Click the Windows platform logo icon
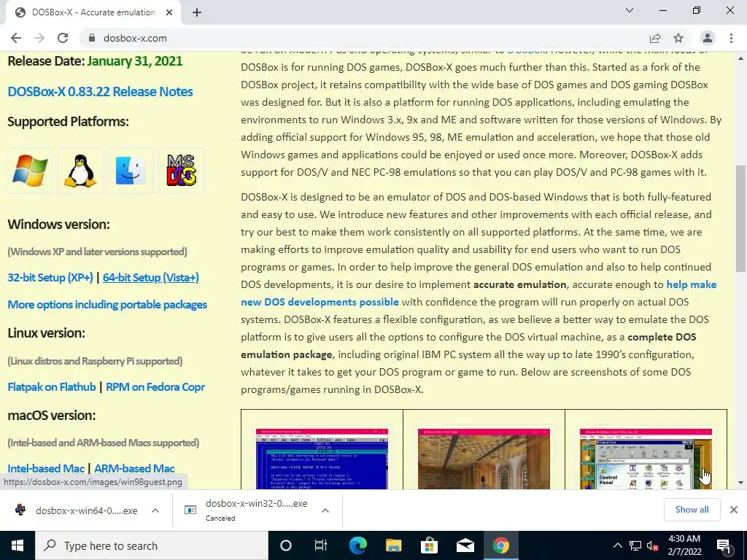 coord(30,171)
